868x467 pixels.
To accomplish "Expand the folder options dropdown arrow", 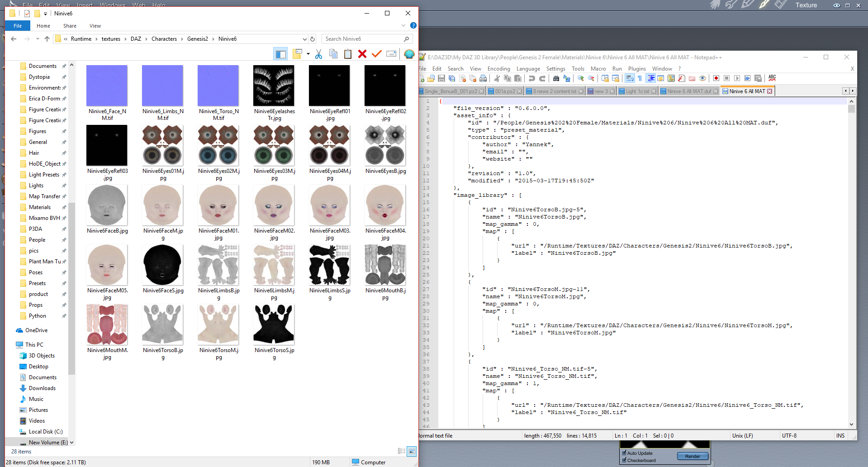I will [x=308, y=54].
